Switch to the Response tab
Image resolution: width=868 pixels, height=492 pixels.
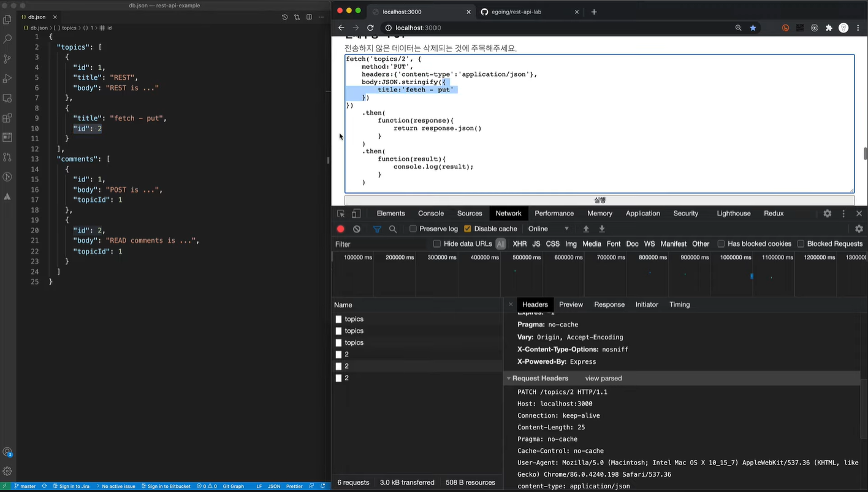[609, 304]
